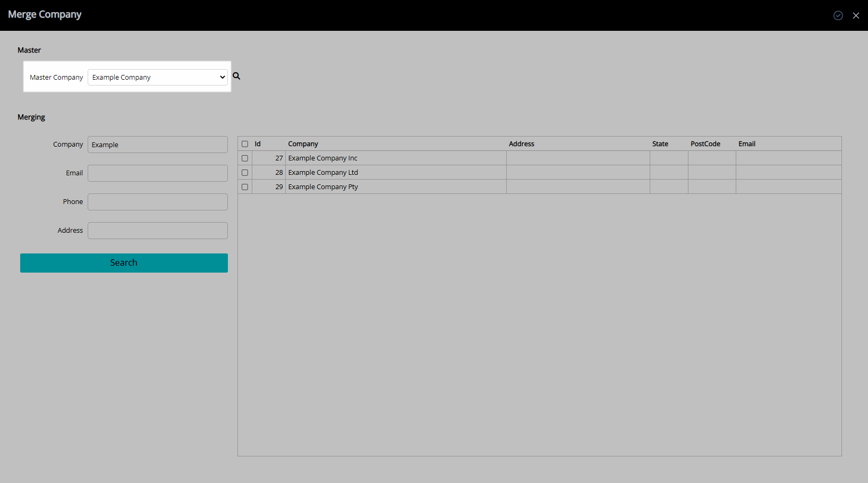
Task: Focus the Company search input field
Action: [158, 145]
